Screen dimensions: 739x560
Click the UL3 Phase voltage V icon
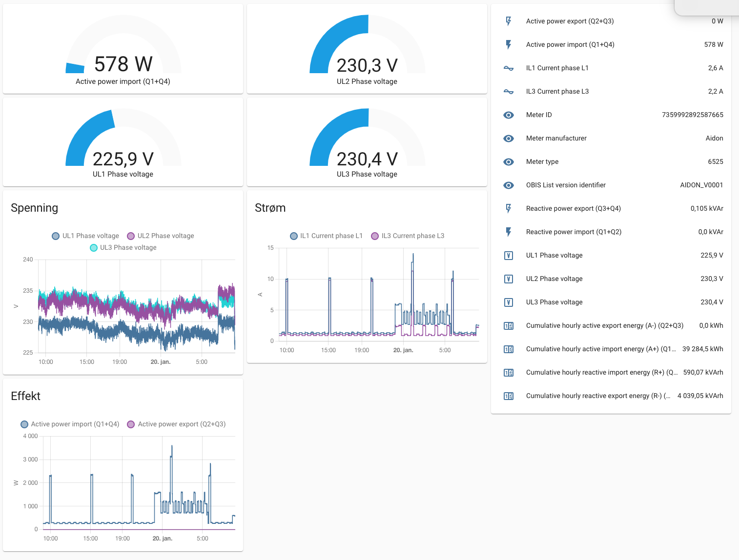(x=509, y=302)
